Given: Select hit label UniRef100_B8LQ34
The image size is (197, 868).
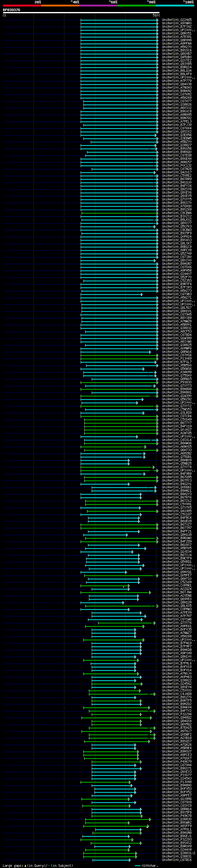Looking at the screenshot, I should click(177, 71).
